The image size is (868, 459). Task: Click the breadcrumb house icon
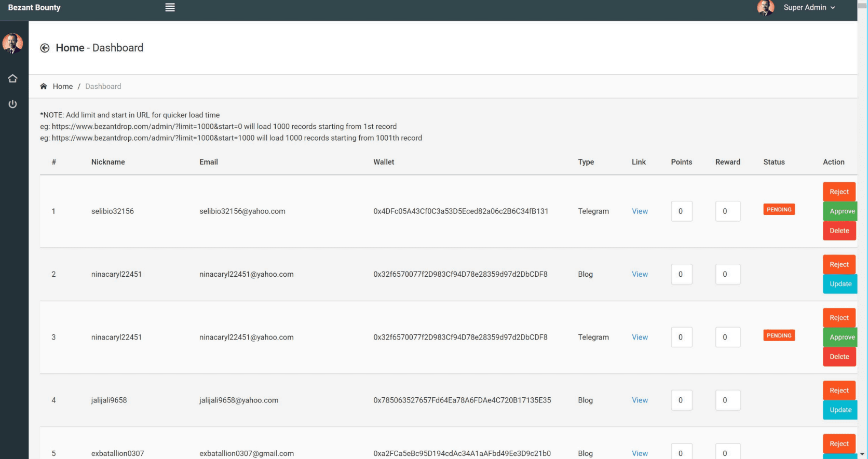coord(44,86)
